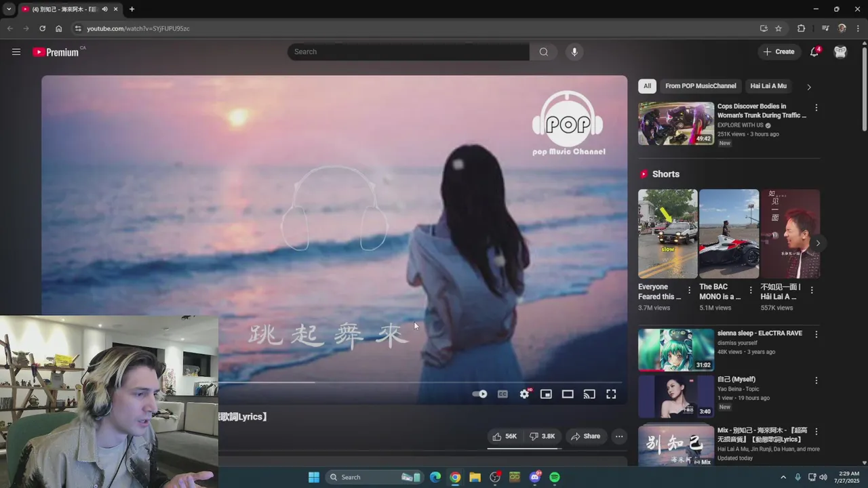This screenshot has width=868, height=488.
Task: Enable the miniplayer mode
Action: (546, 394)
